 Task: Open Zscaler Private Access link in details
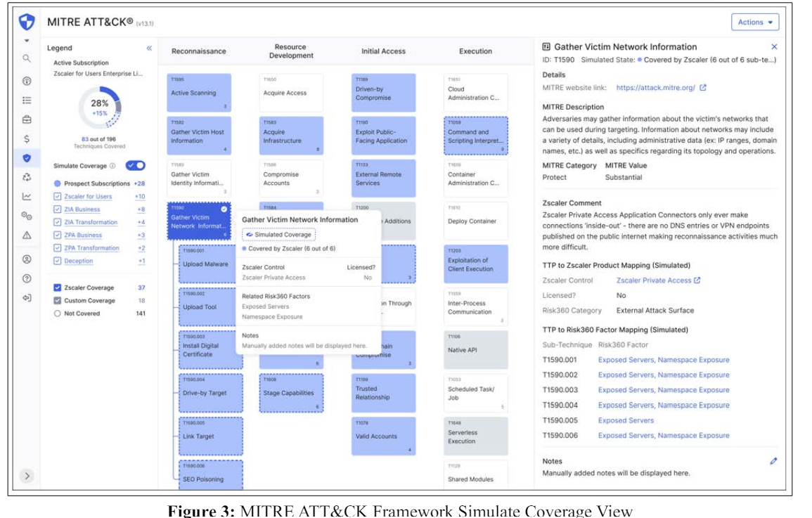(654, 280)
